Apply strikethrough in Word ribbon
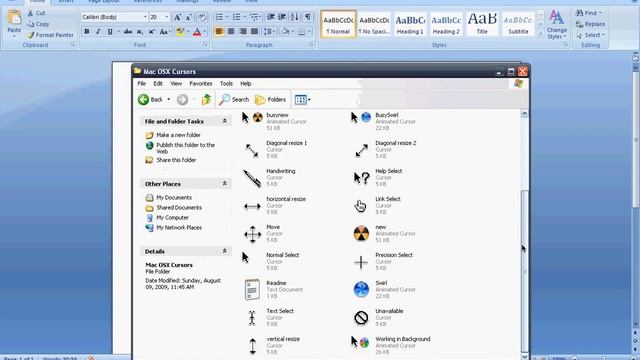Image resolution: width=640 pixels, height=360 pixels. coord(128,31)
